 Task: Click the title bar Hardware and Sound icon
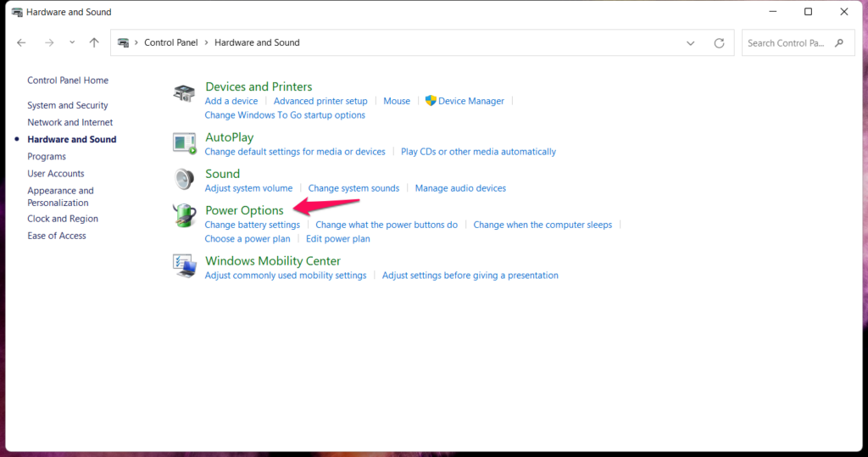(17, 12)
